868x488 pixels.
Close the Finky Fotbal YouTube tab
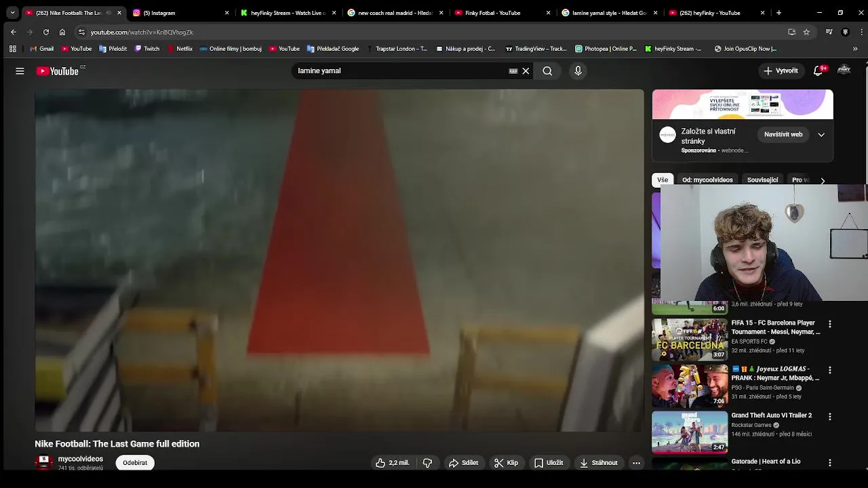click(548, 13)
